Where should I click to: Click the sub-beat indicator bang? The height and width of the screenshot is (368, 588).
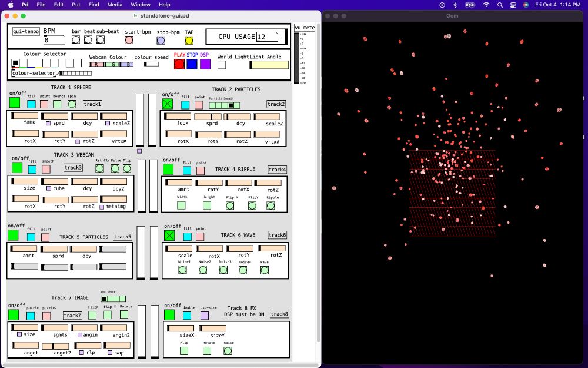click(x=101, y=39)
